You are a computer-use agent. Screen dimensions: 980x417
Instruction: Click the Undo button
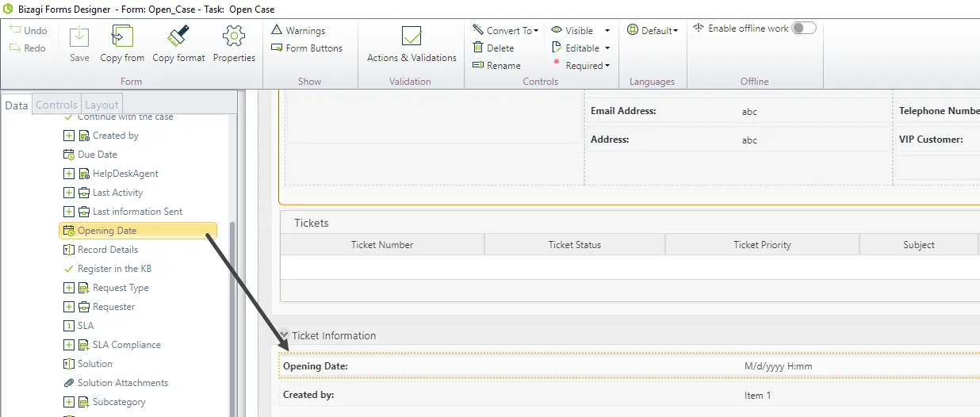[x=29, y=30]
